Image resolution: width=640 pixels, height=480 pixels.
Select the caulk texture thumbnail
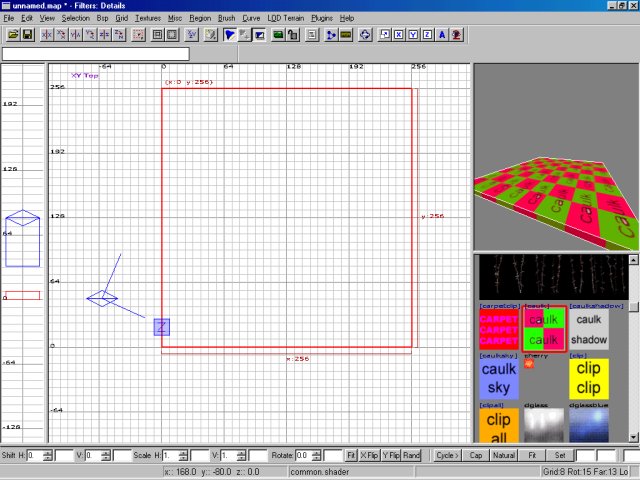(x=543, y=328)
